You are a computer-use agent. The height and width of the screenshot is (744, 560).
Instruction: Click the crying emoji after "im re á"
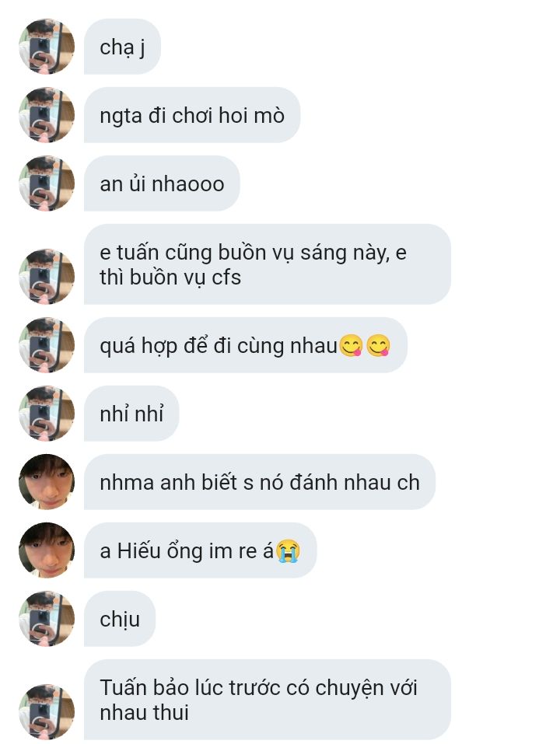pyautogui.click(x=288, y=551)
